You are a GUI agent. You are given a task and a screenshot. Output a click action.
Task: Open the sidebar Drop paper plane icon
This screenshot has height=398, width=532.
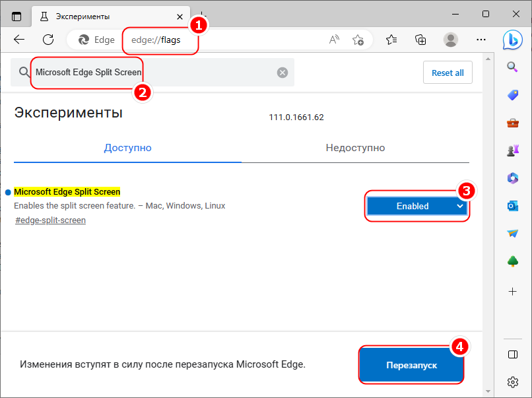513,234
